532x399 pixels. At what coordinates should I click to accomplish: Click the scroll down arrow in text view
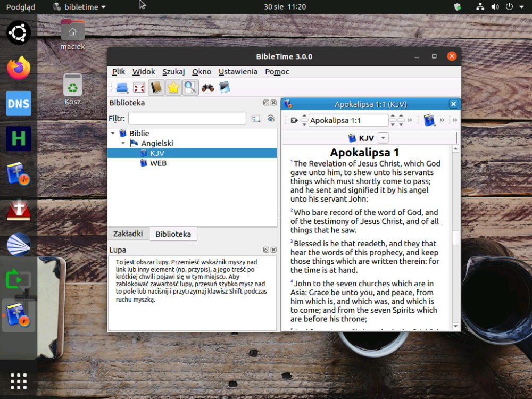pyautogui.click(x=456, y=326)
